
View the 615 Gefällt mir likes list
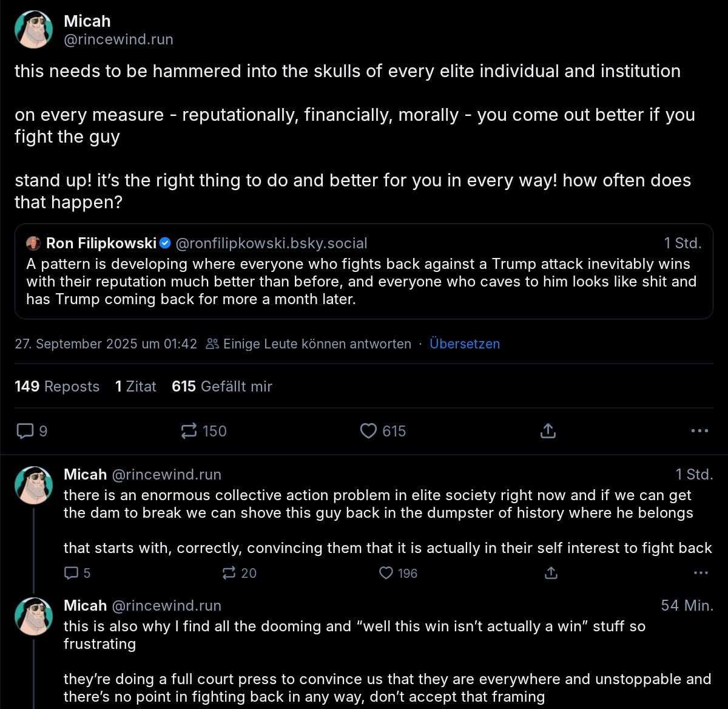coord(222,387)
